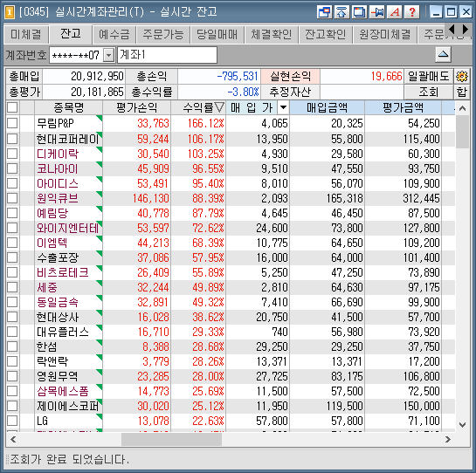Click the red question mark help icon
The image size is (476, 473).
412,12
